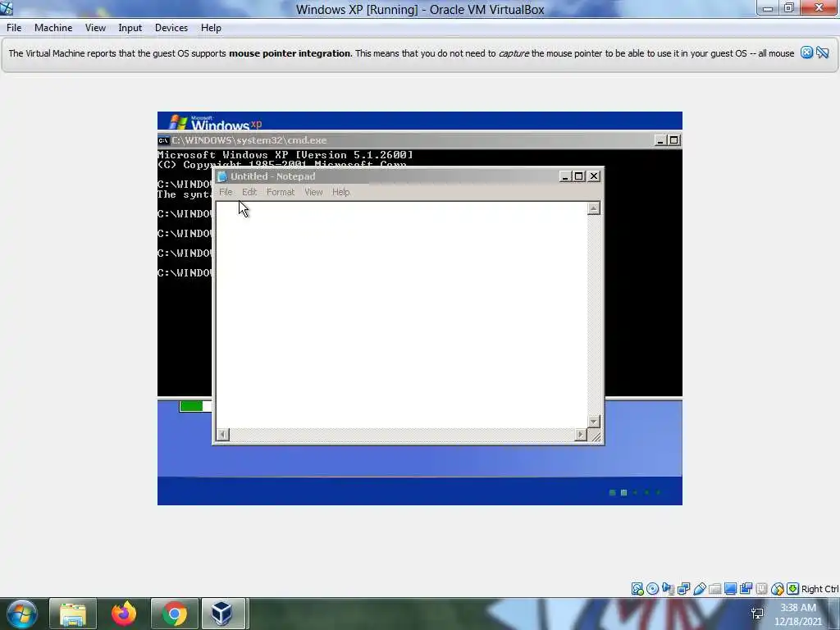
Task: Open the VirtualBox Help menu
Action: pos(211,28)
